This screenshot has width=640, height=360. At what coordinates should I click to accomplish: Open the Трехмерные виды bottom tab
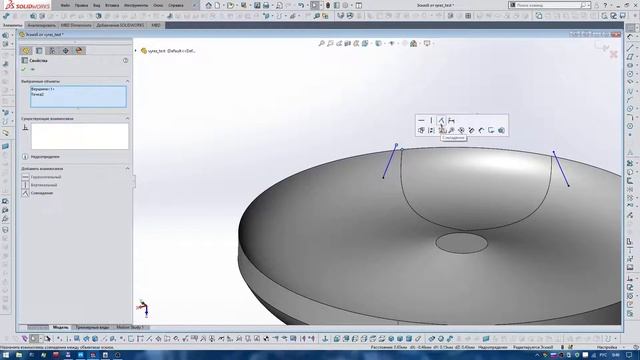coord(92,327)
